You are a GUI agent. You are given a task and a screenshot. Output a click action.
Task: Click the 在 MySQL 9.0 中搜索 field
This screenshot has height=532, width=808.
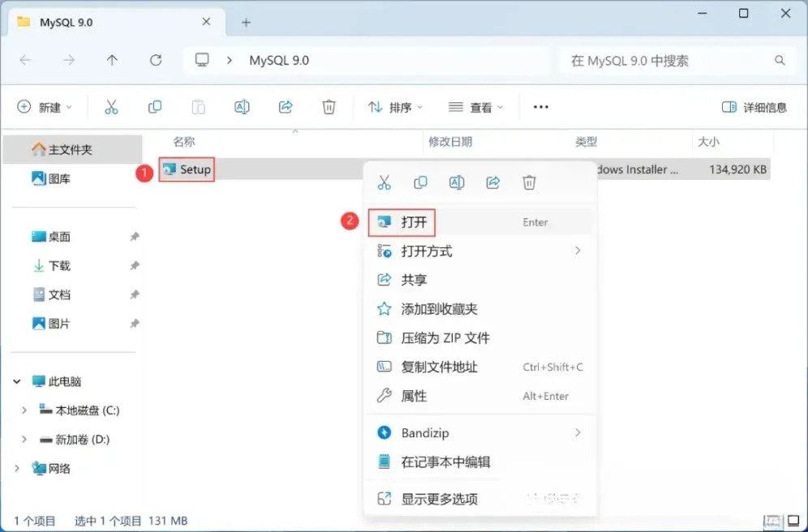677,61
